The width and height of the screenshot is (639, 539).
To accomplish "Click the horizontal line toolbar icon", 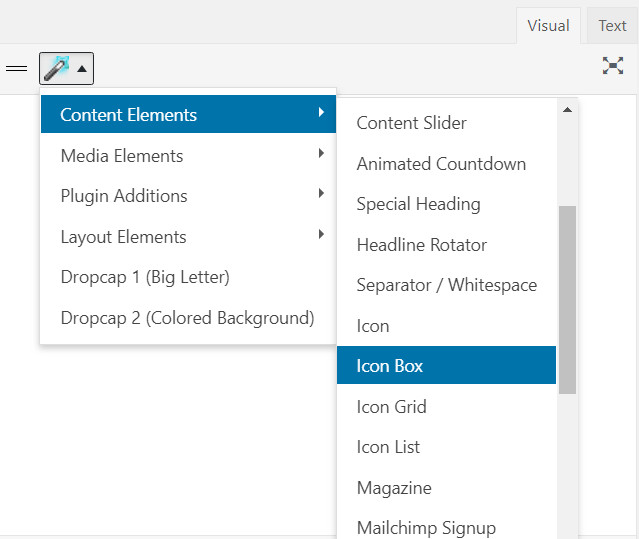I will coord(17,68).
